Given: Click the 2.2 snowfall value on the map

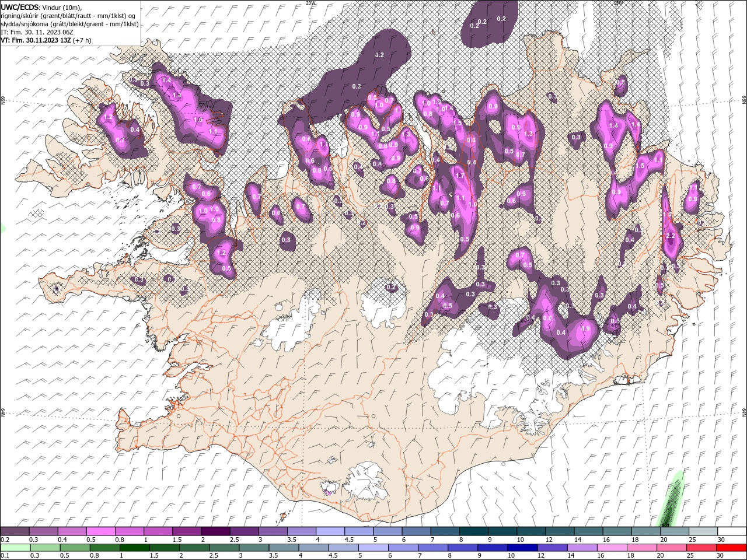Looking at the screenshot, I should (x=671, y=236).
